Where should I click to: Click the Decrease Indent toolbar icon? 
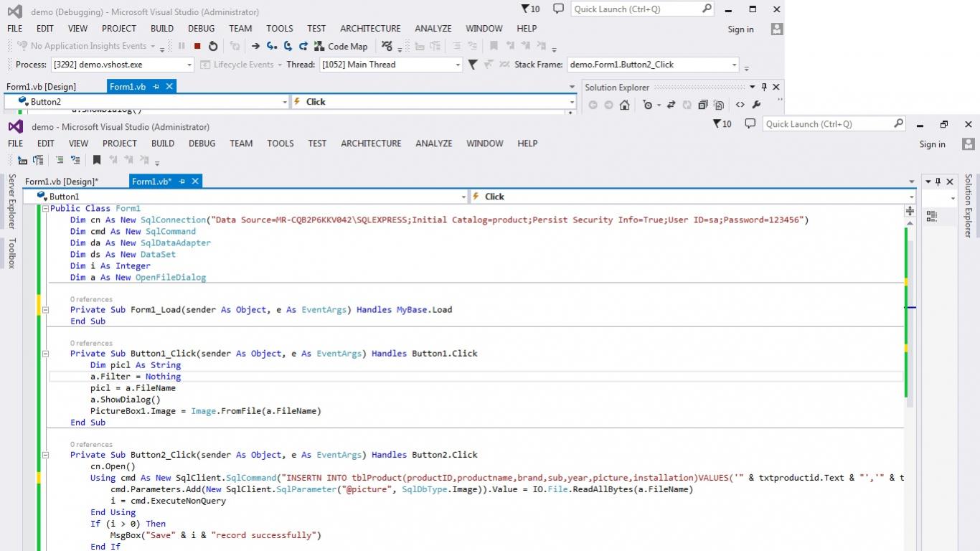pos(22,160)
